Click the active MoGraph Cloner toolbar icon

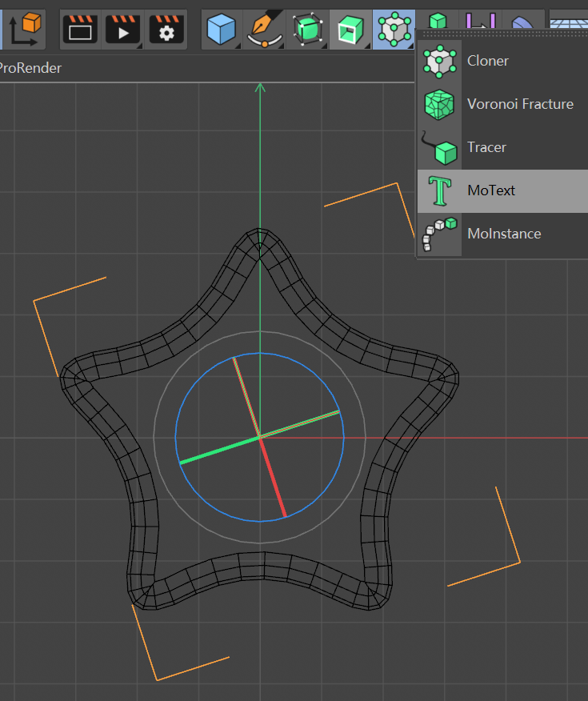coord(394,30)
